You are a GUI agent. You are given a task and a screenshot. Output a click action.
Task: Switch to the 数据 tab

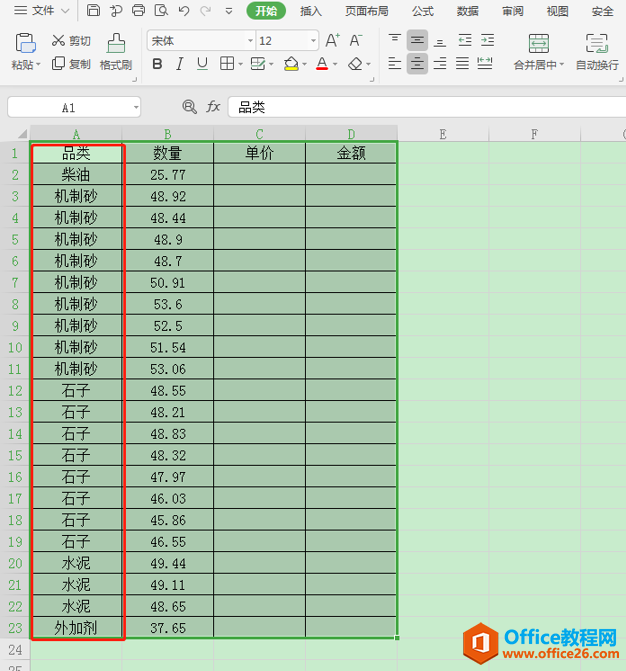pos(467,11)
